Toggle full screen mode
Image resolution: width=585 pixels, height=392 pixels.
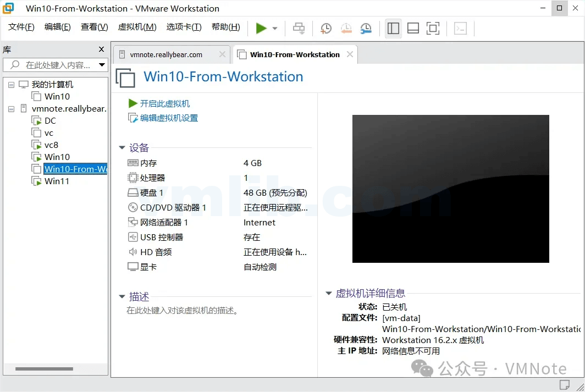(433, 28)
